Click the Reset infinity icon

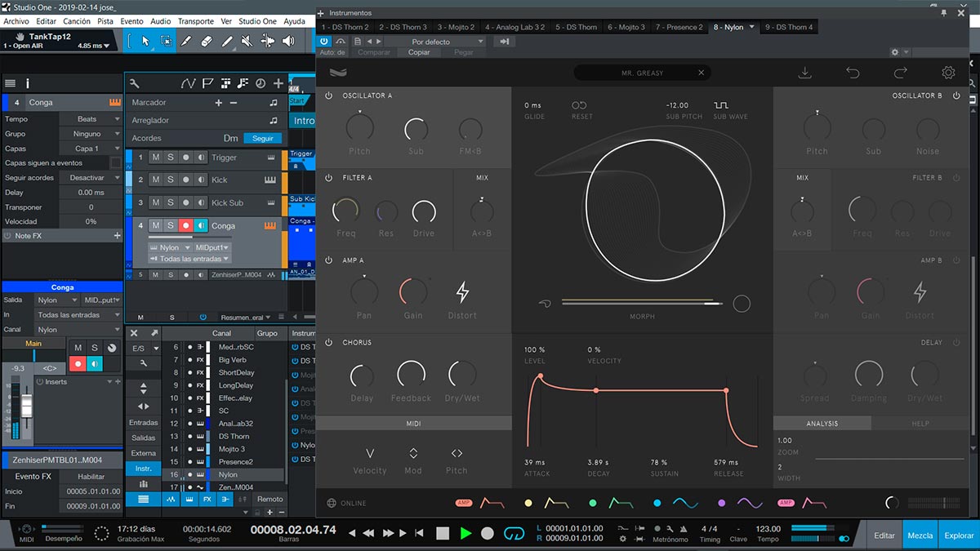[x=579, y=105]
